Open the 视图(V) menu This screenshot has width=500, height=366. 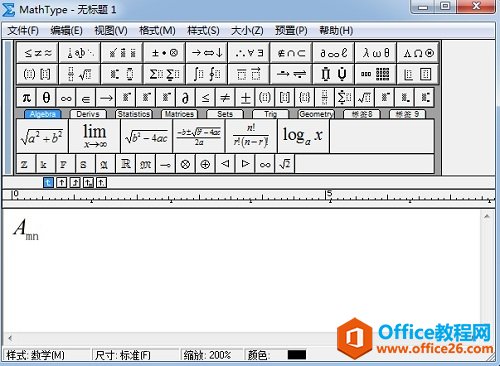pos(111,31)
